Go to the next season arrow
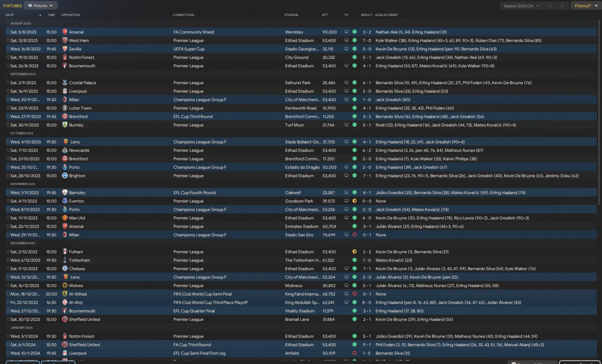Screen dimensions: 602x364 pos(562,6)
